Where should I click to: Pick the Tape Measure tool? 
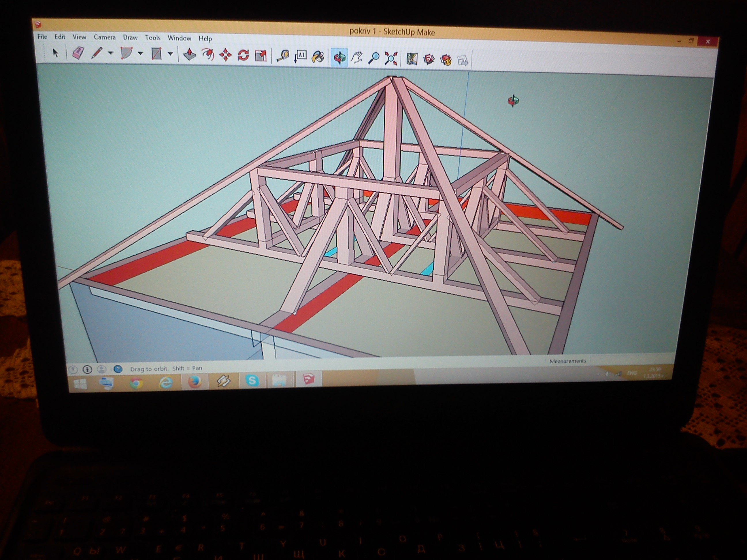(x=283, y=56)
